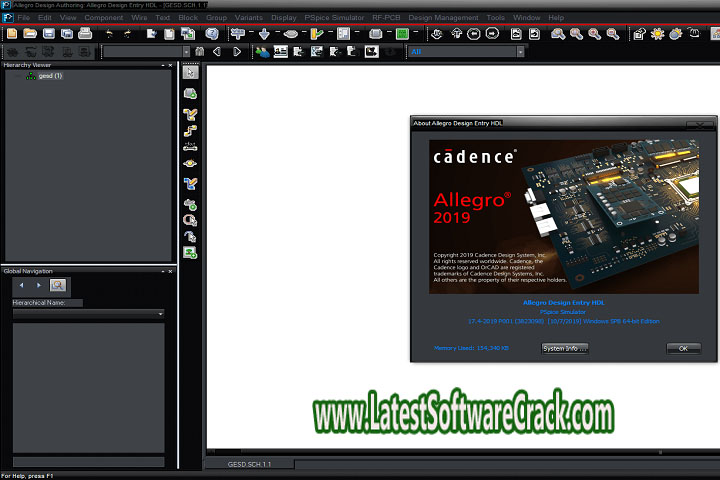Click the horizontal scrollbar under the canvas
720x480 pixels.
tap(461, 452)
